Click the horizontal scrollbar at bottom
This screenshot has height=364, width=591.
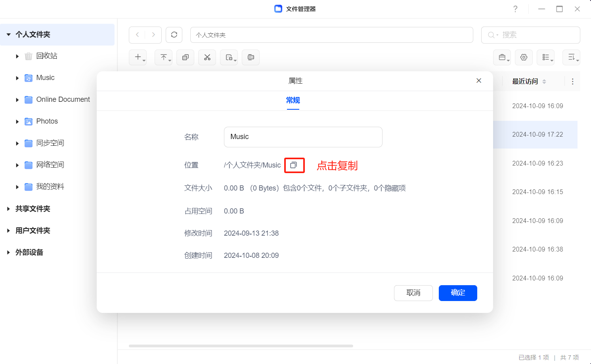(x=241, y=346)
